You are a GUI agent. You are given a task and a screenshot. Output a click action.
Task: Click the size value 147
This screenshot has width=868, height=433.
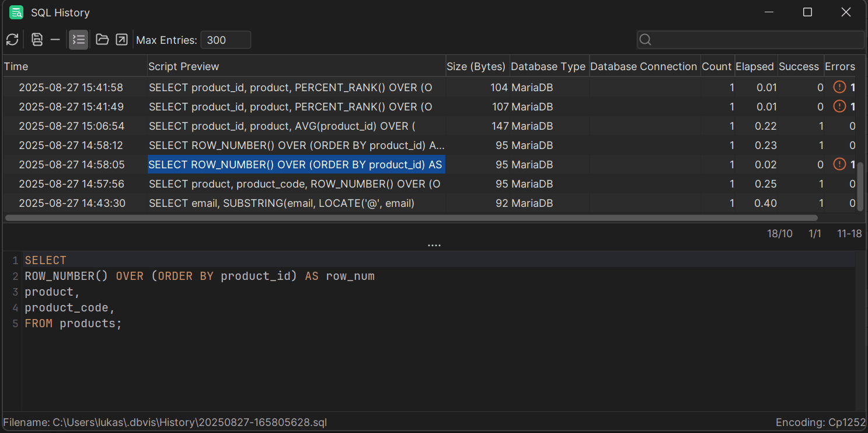(500, 126)
